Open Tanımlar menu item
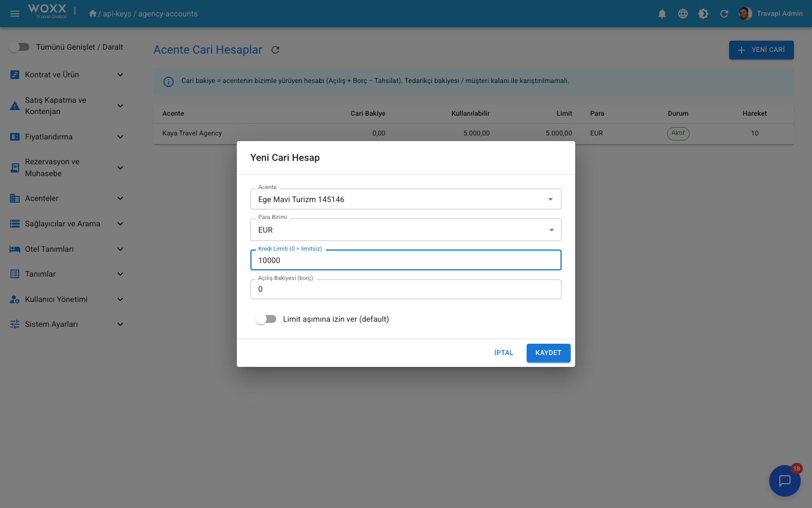 [67, 274]
